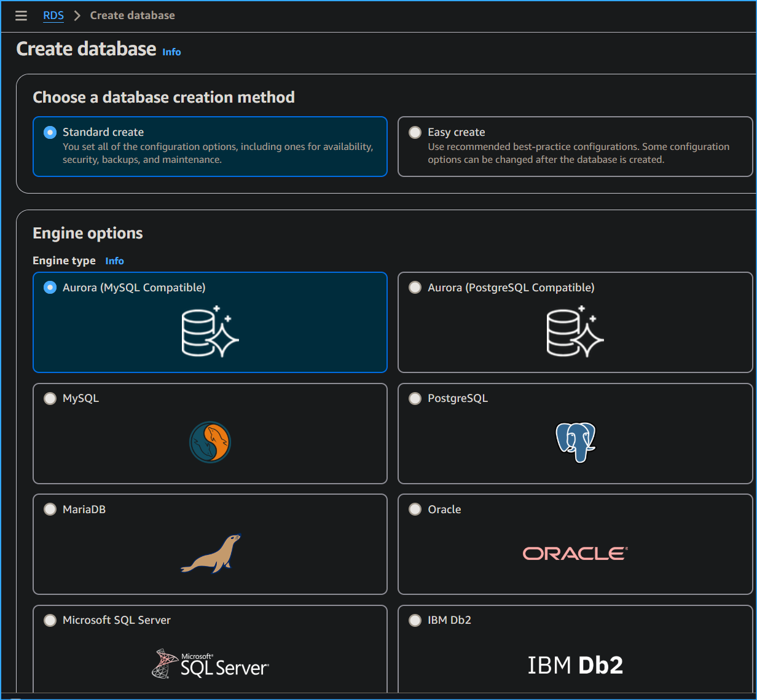The image size is (757, 700).
Task: Click Info next to Engine type
Action: coord(114,261)
